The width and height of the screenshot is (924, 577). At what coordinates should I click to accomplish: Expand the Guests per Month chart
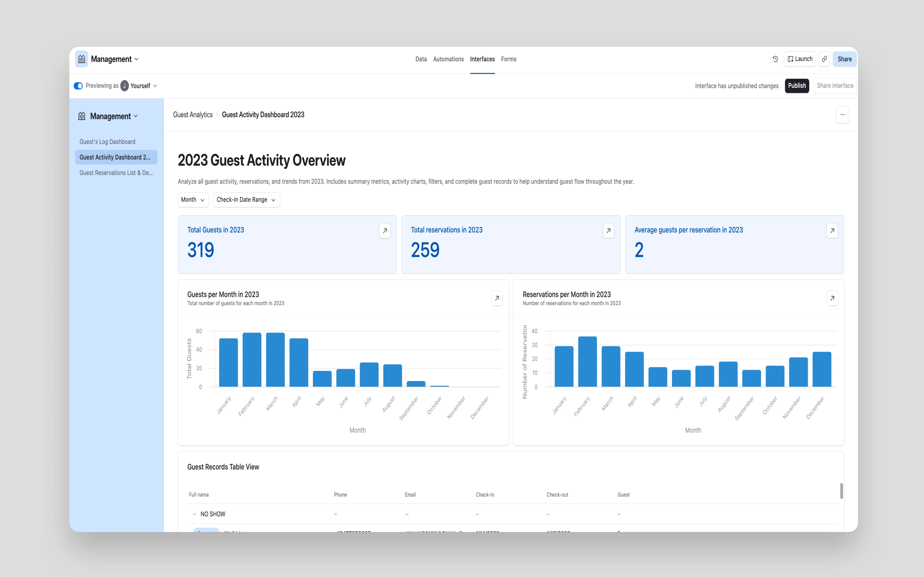pos(497,298)
